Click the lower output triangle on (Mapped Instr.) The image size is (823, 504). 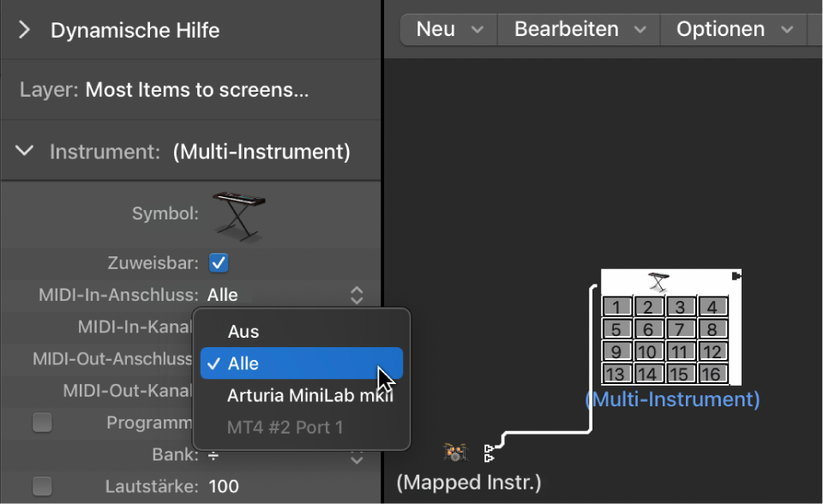(x=490, y=458)
